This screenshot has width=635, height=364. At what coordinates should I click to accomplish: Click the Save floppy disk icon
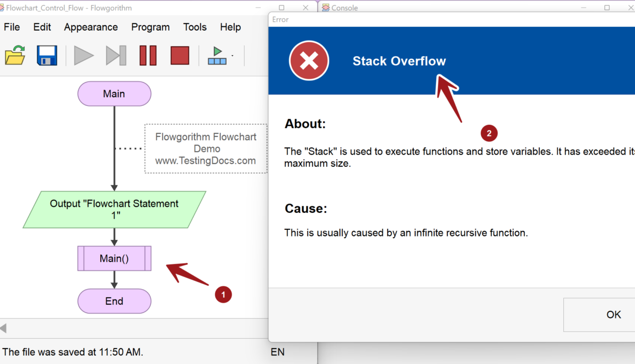point(47,56)
